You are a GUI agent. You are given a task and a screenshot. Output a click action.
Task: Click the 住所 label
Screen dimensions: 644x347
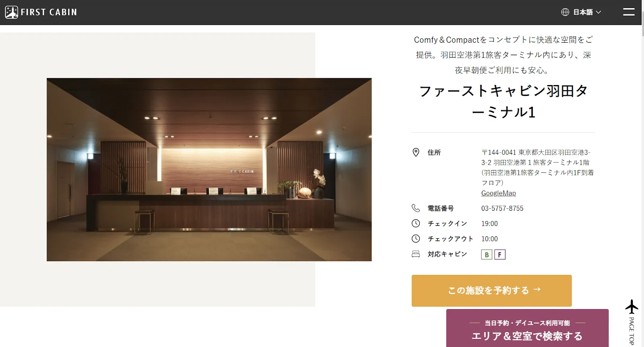(434, 152)
